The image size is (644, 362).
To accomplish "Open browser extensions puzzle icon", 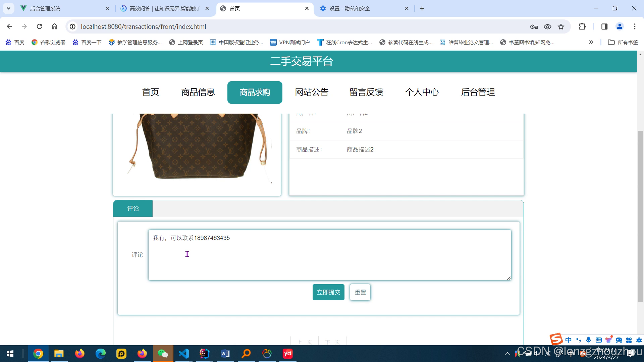I will 582,26.
